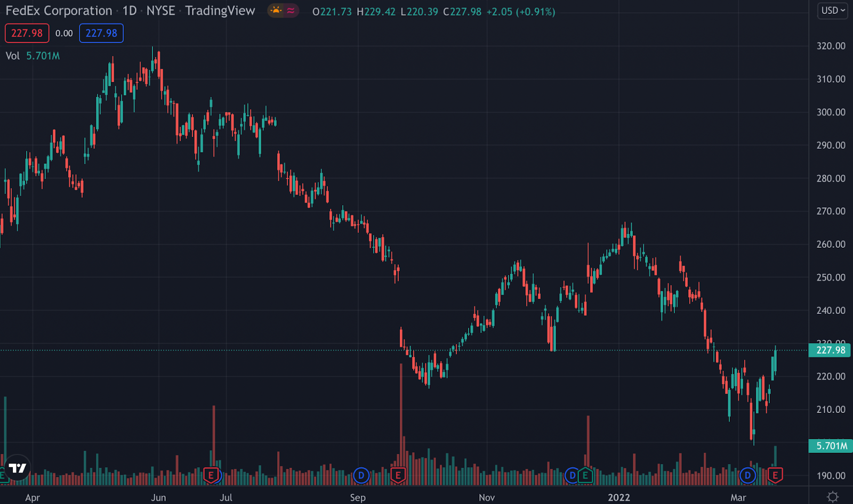The width and height of the screenshot is (853, 504).
Task: Click the green earnings marker in December
Action: pos(585,475)
